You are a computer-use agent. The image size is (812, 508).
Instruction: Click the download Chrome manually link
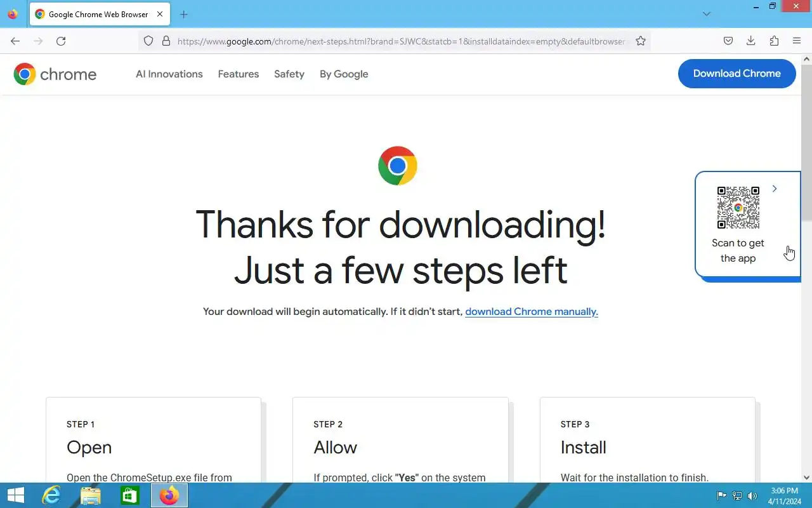pyautogui.click(x=532, y=312)
